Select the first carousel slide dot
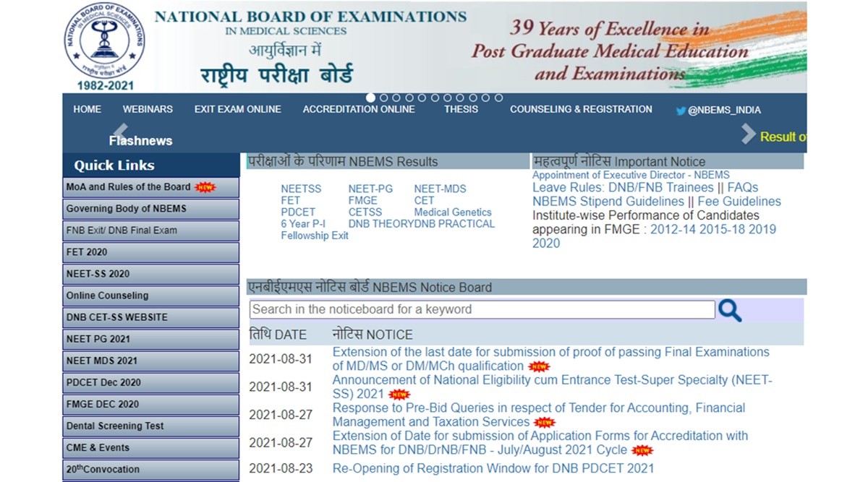Image resolution: width=868 pixels, height=482 pixels. coord(370,98)
